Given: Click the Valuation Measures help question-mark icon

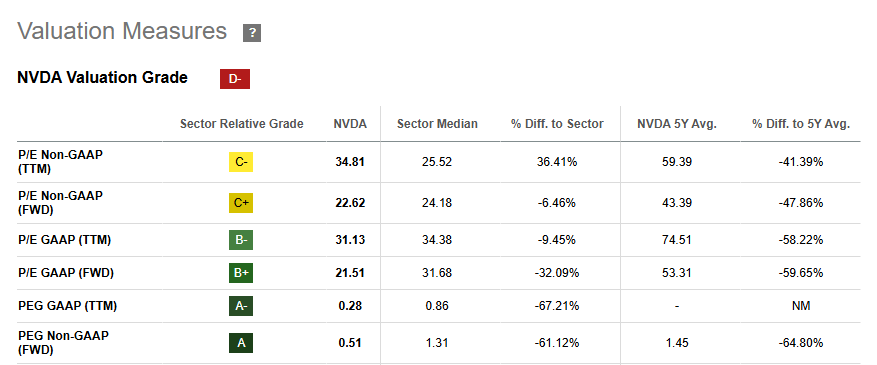Looking at the screenshot, I should click(x=252, y=33).
